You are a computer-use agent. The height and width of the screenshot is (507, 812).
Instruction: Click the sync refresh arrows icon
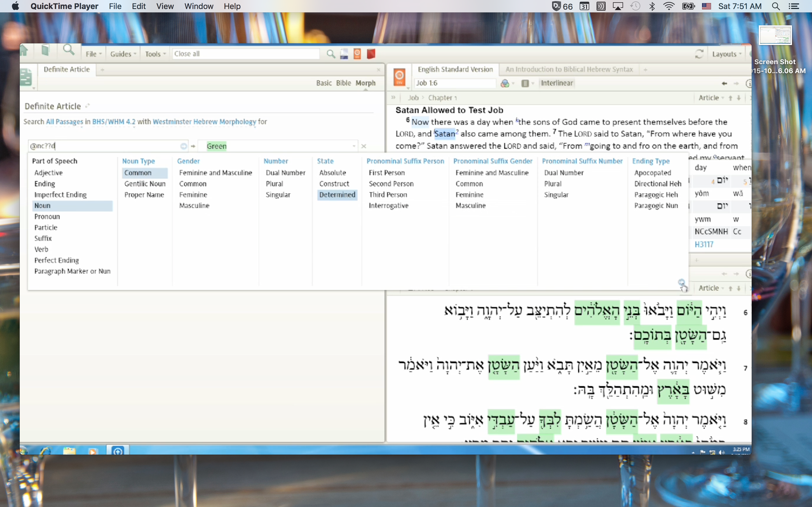[699, 54]
